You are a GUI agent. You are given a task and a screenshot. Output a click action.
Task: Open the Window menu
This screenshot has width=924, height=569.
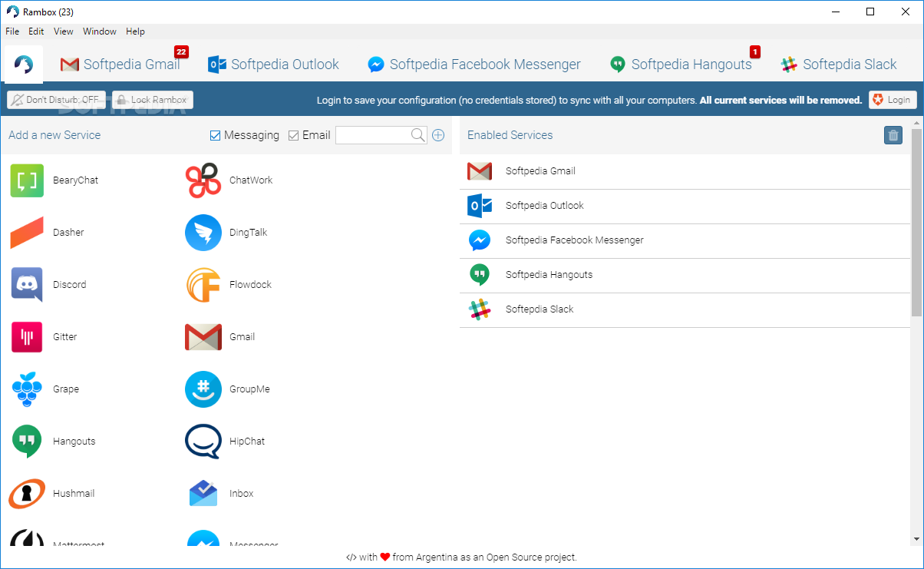coord(100,31)
